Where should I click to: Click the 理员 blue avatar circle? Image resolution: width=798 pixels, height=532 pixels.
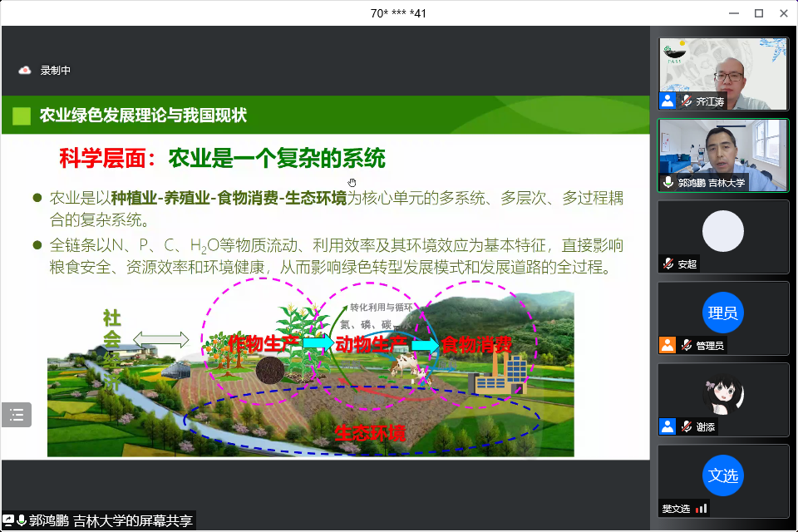(x=722, y=313)
